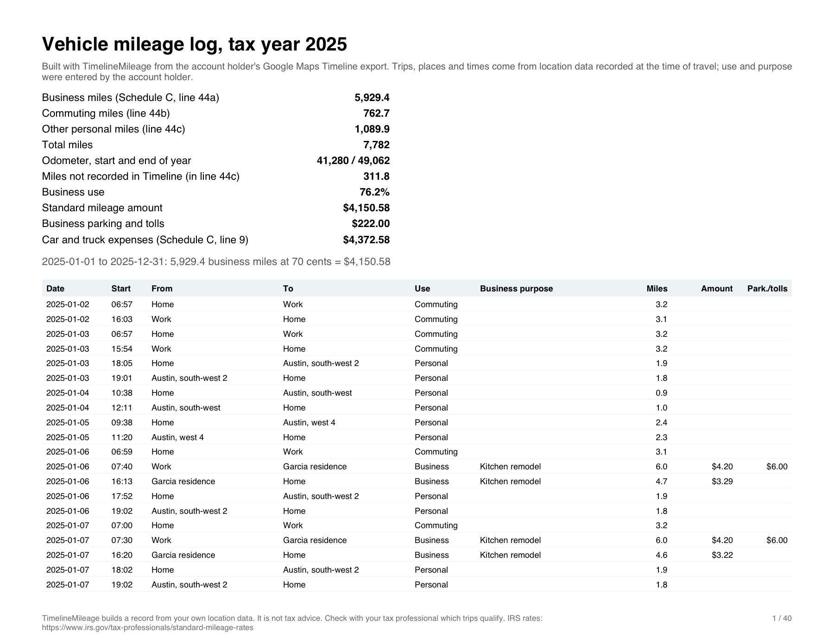The width and height of the screenshot is (834, 644).
Task: Click the Commuting miles value 762.7
Action: [376, 113]
